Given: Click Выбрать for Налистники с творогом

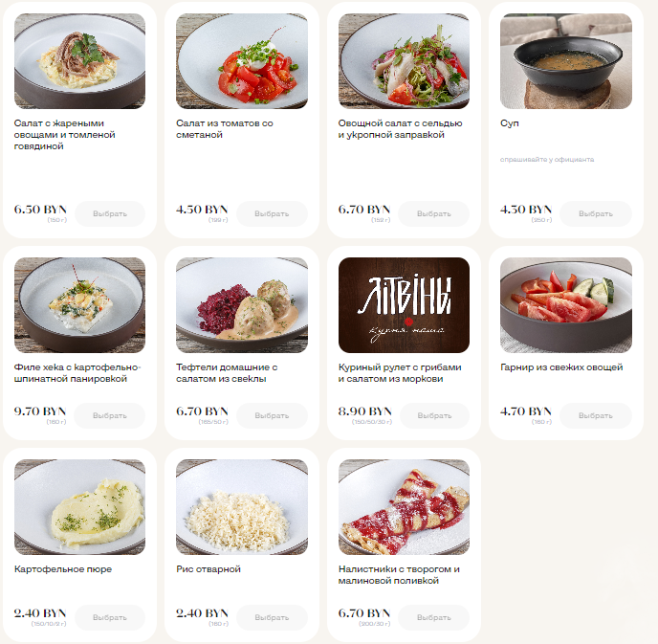Looking at the screenshot, I should pos(434,617).
